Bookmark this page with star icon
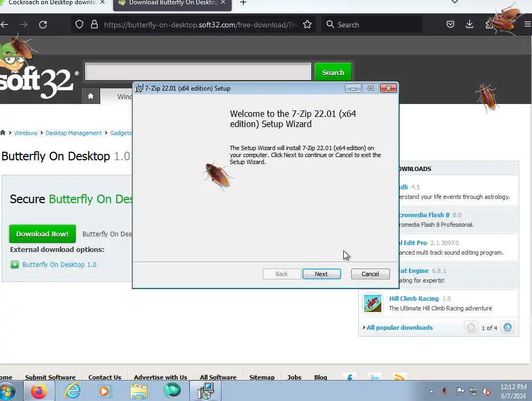This screenshot has height=401, width=532. click(x=307, y=25)
